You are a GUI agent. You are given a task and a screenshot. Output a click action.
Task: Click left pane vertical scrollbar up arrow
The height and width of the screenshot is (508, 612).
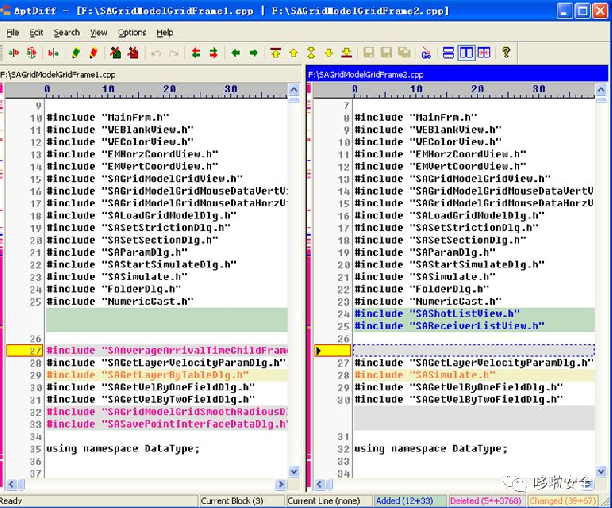tap(294, 90)
